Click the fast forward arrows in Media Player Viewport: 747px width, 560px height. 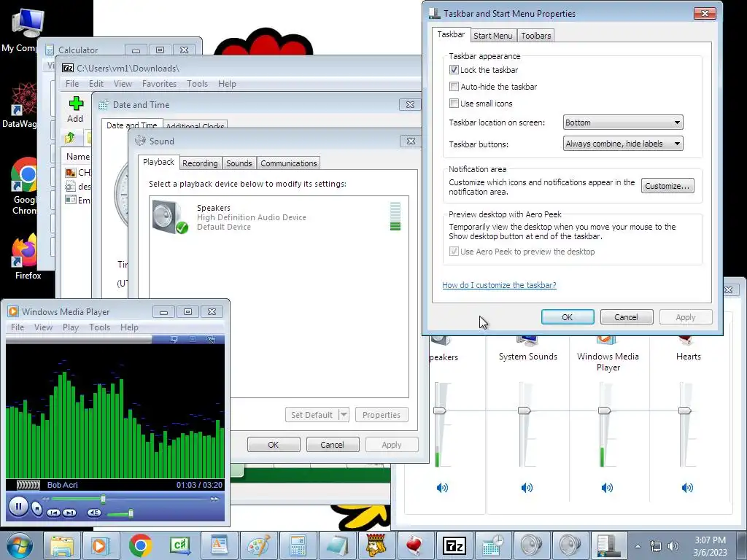(215, 499)
